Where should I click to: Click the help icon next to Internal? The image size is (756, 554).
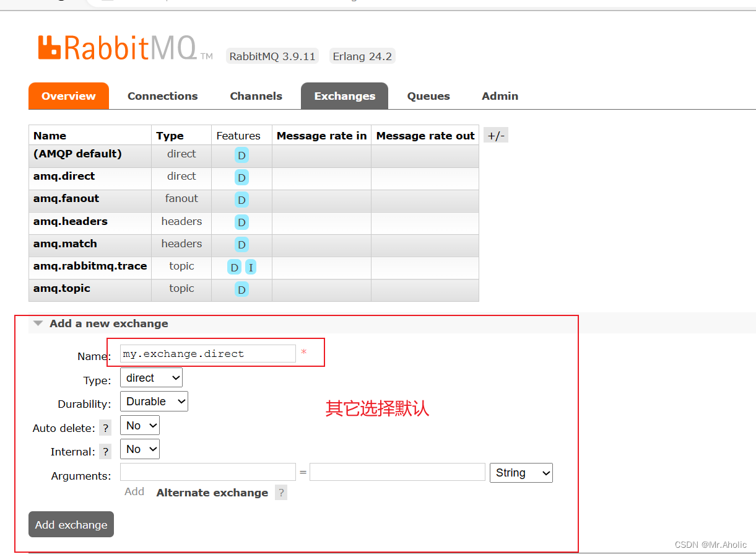click(105, 451)
